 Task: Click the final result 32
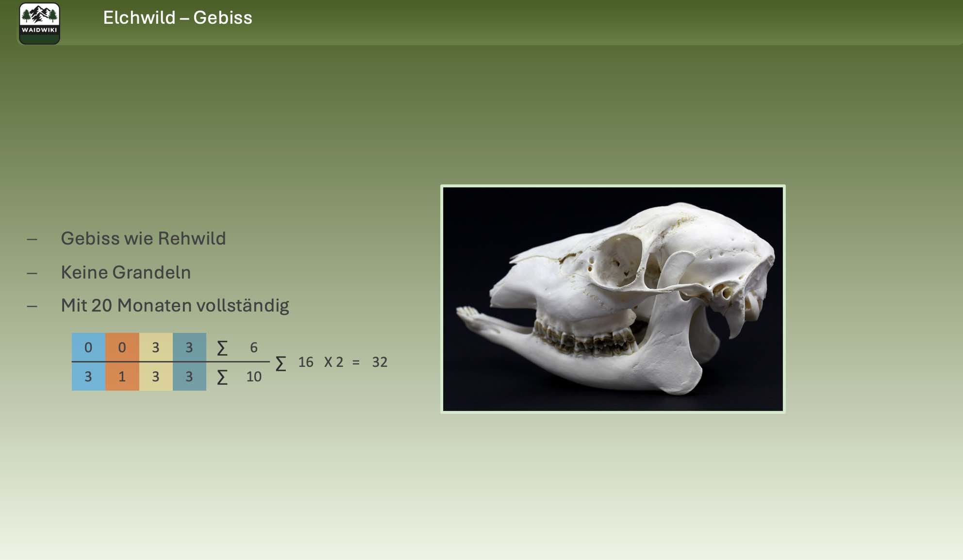[x=380, y=362]
